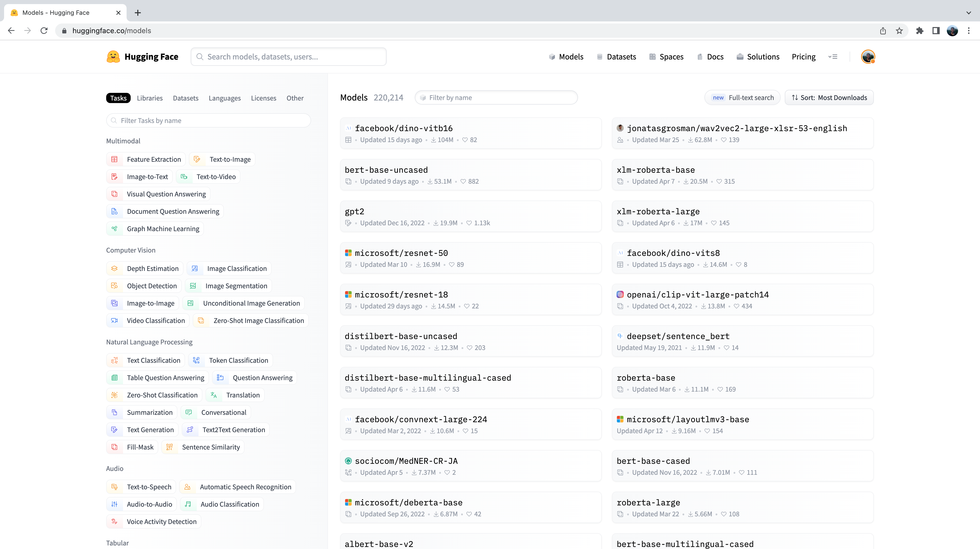Switch to the Libraries filter tab
The height and width of the screenshot is (549, 980).
150,98
